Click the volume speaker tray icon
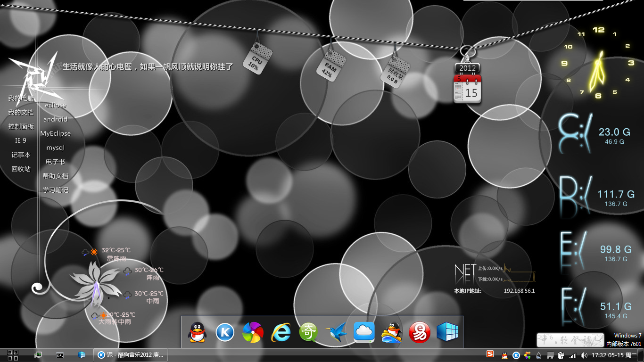 [584, 355]
